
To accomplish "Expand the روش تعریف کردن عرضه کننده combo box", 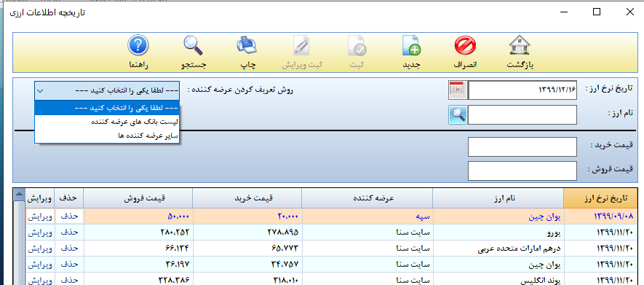I will click(107, 90).
